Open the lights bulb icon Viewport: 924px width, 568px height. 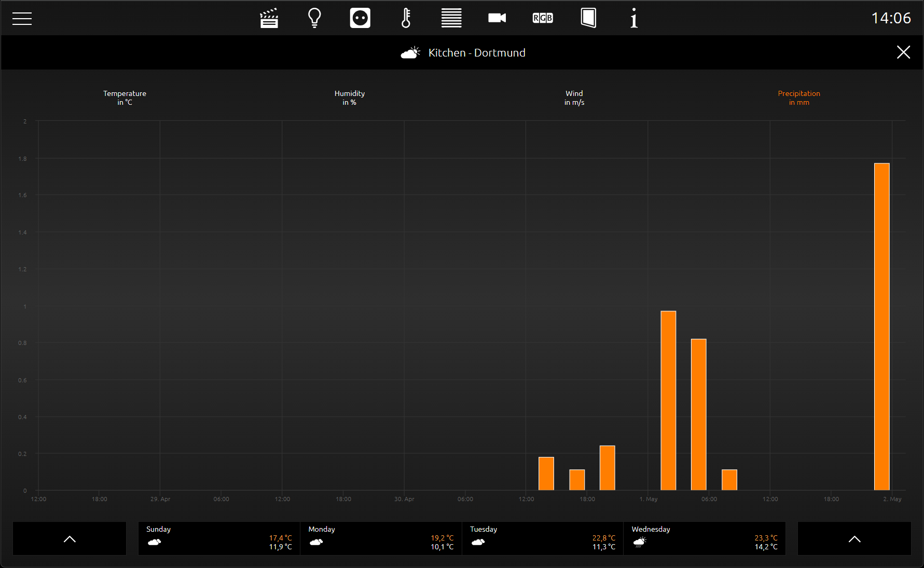coord(314,18)
